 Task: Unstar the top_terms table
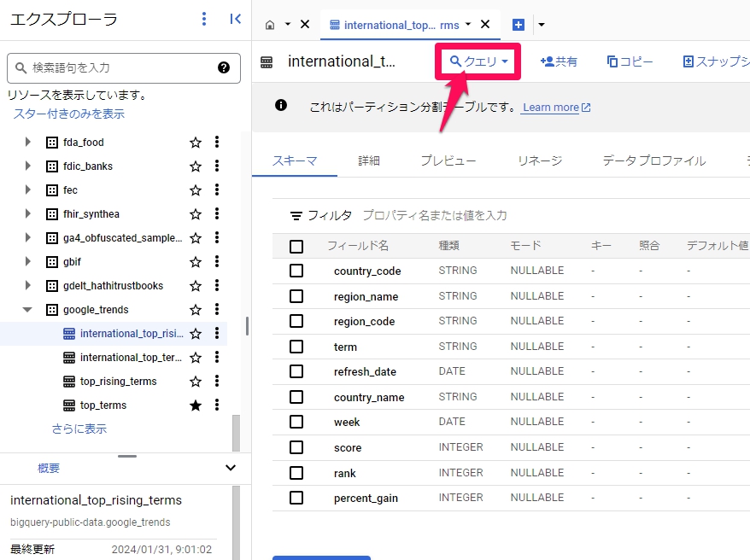[195, 405]
